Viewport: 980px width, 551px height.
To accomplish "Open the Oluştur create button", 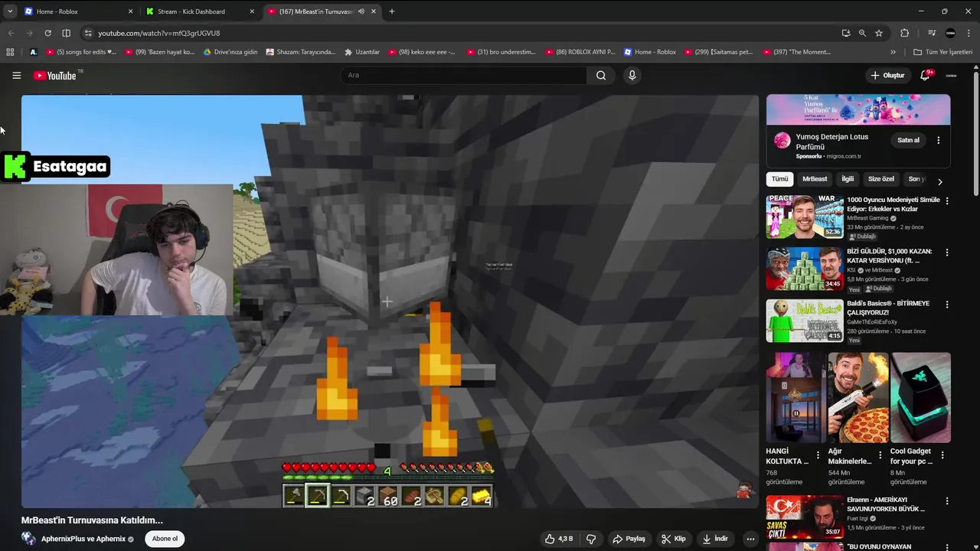I will point(888,75).
